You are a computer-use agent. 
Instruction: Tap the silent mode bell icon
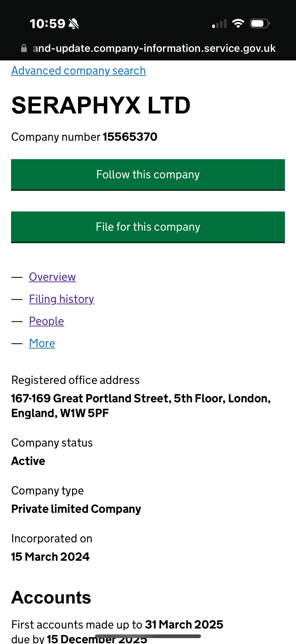(x=74, y=24)
